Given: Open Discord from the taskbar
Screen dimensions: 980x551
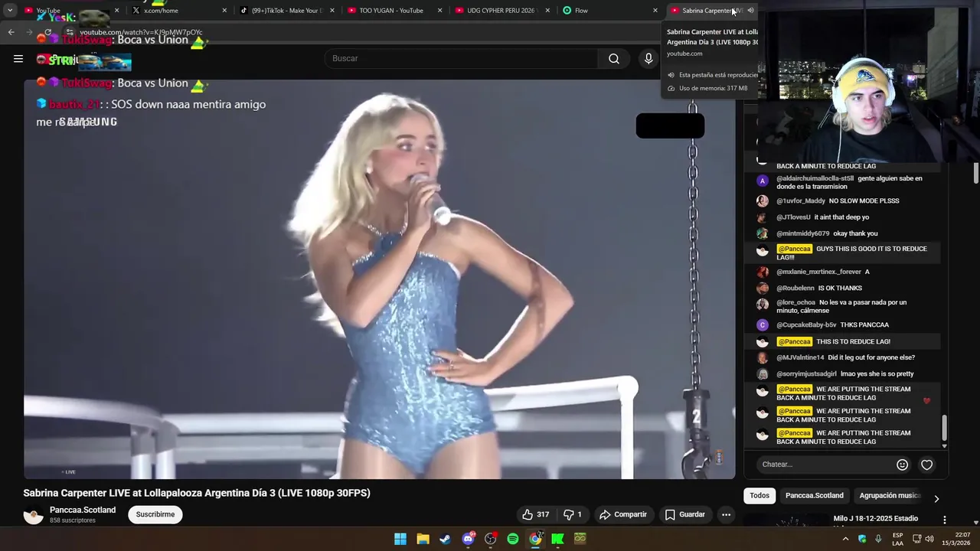Looking at the screenshot, I should 468,539.
